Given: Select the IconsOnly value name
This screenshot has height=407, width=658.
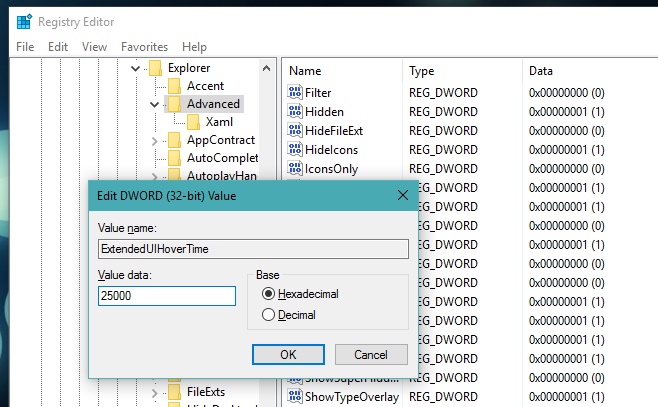Looking at the screenshot, I should (332, 169).
